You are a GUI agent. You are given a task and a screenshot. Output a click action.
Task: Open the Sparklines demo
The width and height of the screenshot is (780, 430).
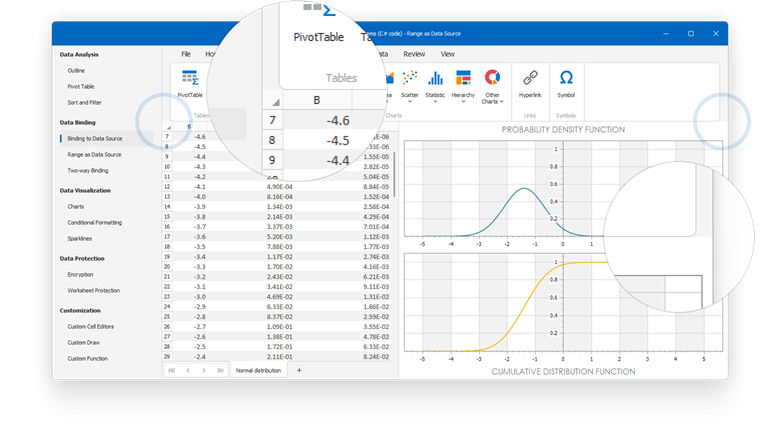click(80, 238)
